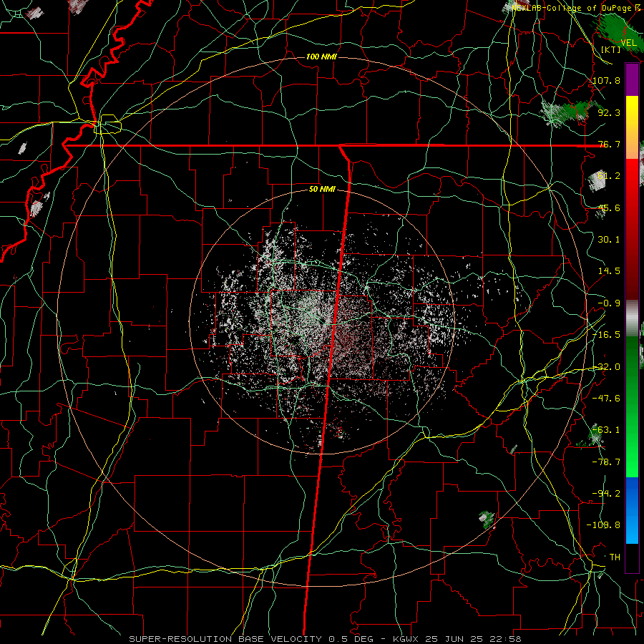The width and height of the screenshot is (644, 644).
Task: Click the 107.8 value on velocity scale
Action: [x=607, y=80]
